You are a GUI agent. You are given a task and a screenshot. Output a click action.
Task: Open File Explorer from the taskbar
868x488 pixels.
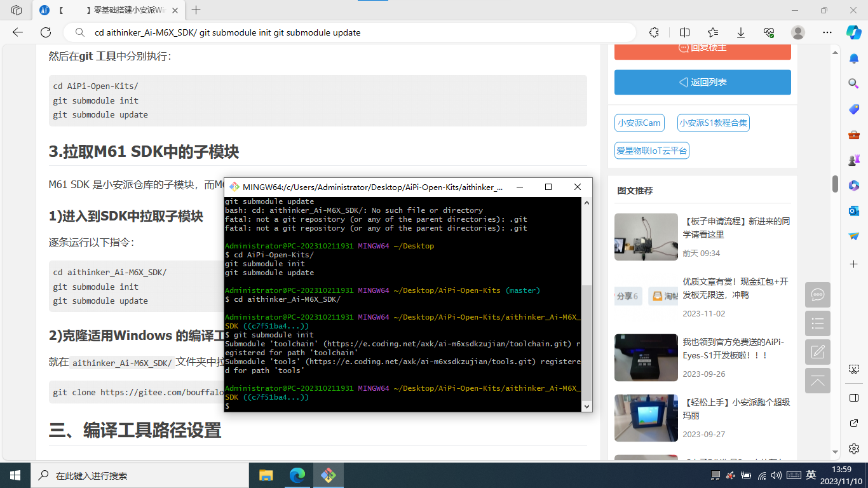266,475
